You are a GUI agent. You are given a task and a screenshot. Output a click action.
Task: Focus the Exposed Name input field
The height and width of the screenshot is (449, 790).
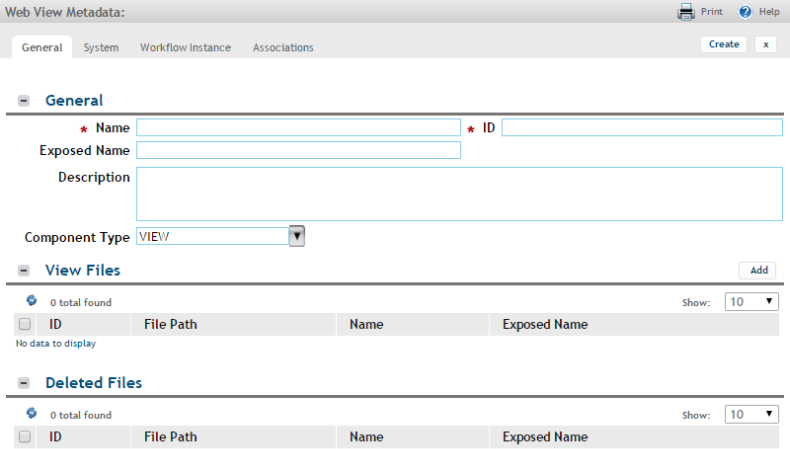(x=298, y=150)
